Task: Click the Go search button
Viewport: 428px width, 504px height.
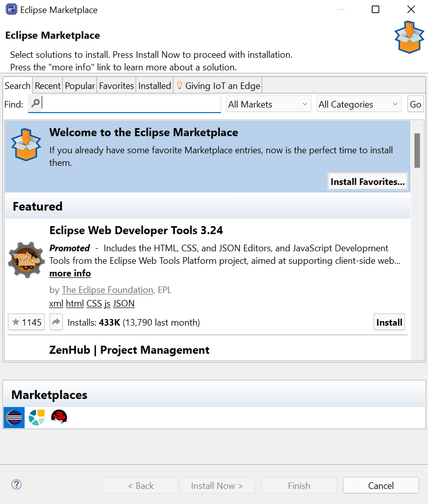Action: [x=415, y=104]
